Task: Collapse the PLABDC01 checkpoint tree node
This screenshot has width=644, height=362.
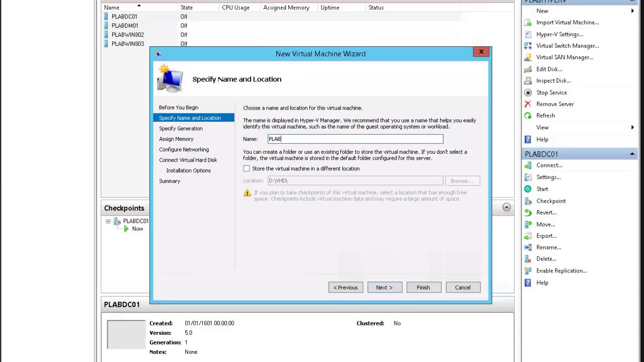Action: (108, 221)
